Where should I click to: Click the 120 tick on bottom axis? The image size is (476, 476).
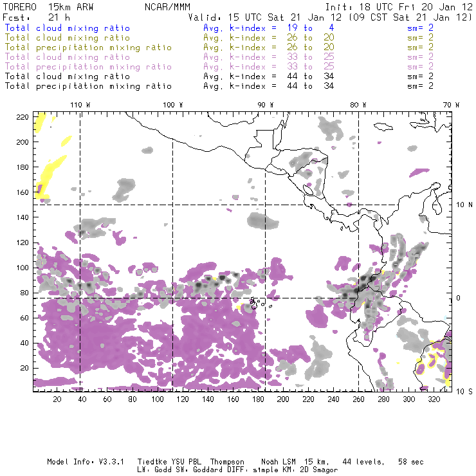[183, 399]
